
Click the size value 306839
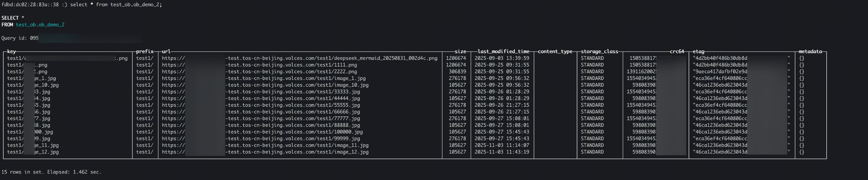pyautogui.click(x=457, y=72)
